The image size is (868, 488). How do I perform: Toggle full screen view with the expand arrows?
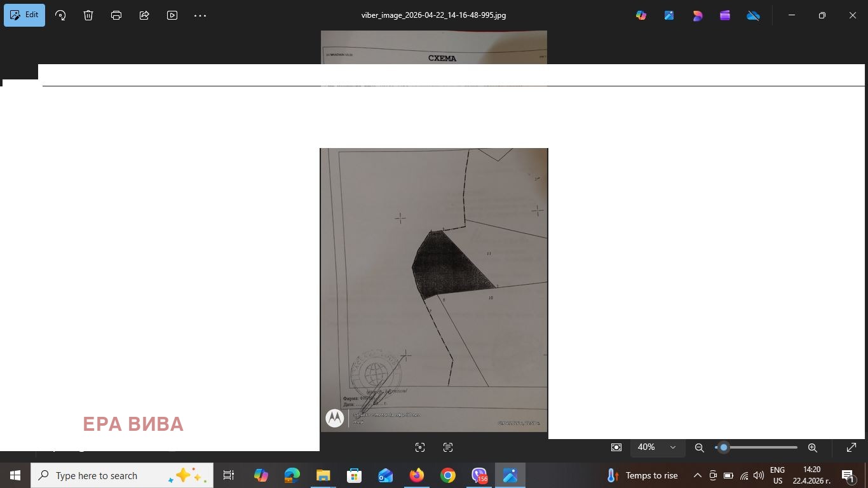(851, 447)
